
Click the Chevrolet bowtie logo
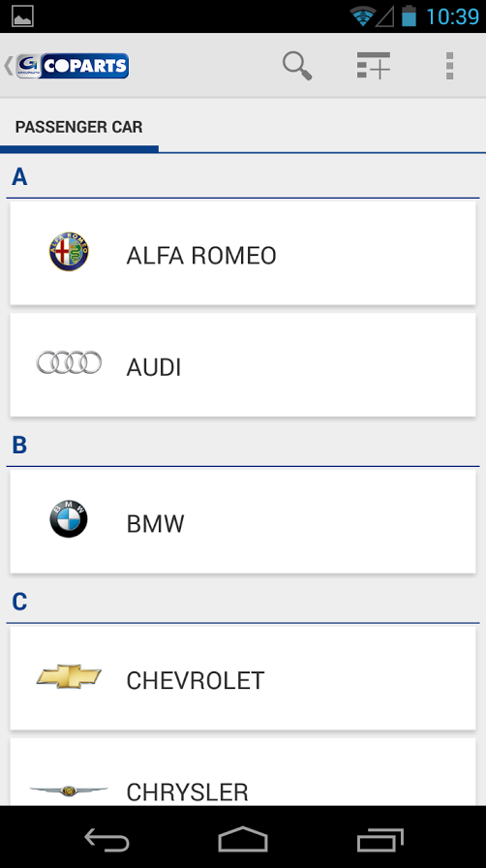click(x=69, y=676)
